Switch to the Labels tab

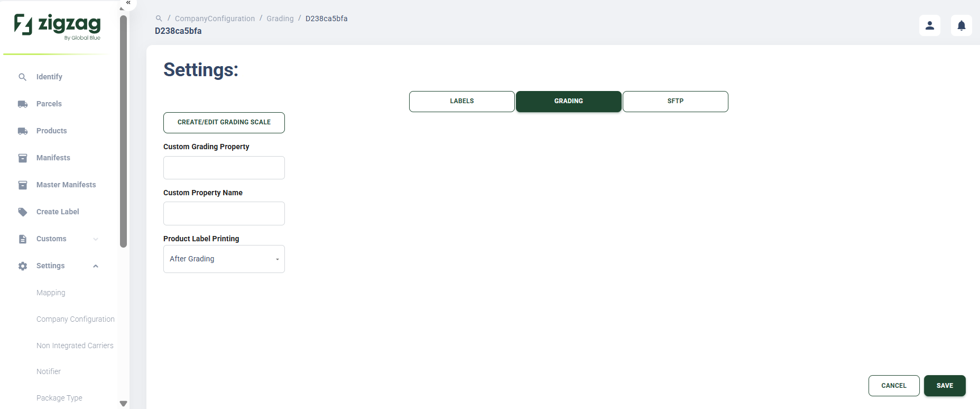462,102
